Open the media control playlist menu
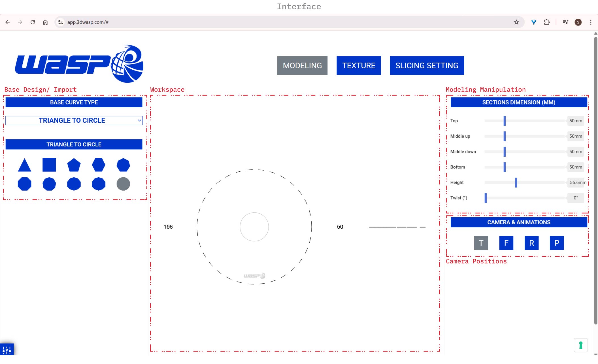This screenshot has height=364, width=598. (565, 22)
